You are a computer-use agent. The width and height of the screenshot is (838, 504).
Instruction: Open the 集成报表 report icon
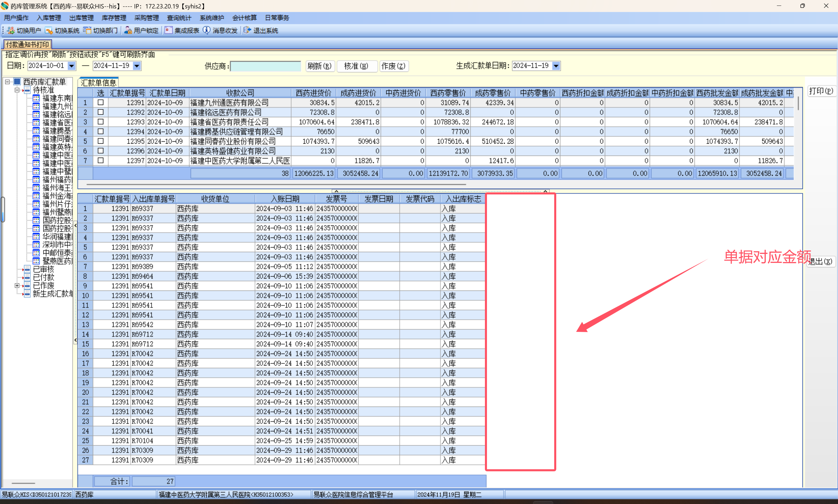168,31
